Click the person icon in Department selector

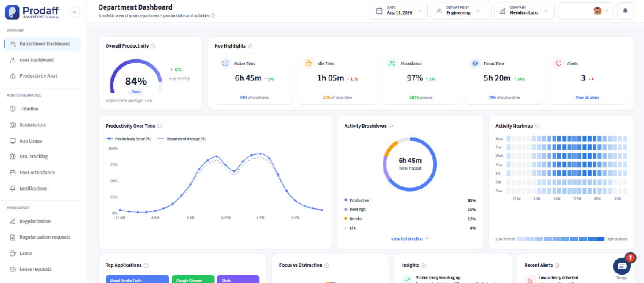439,11
